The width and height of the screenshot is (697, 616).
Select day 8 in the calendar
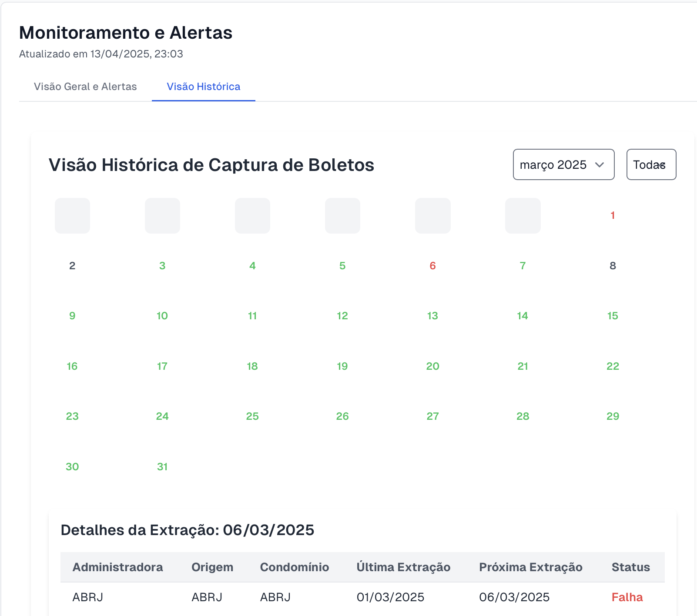coord(613,266)
